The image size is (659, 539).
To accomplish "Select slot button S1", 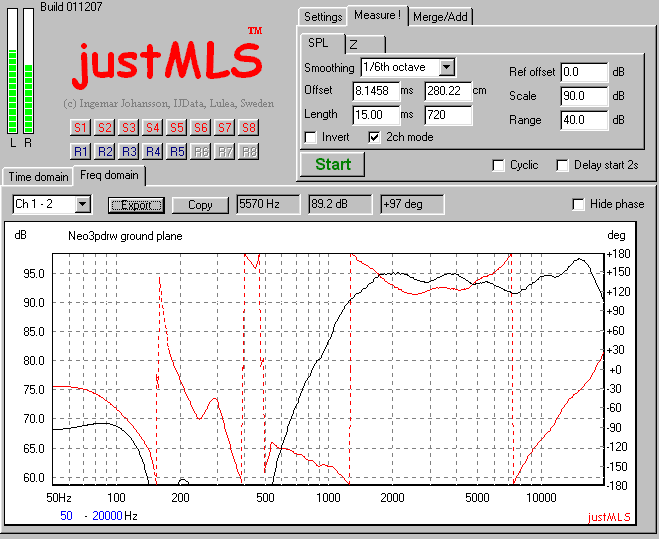I will point(80,127).
